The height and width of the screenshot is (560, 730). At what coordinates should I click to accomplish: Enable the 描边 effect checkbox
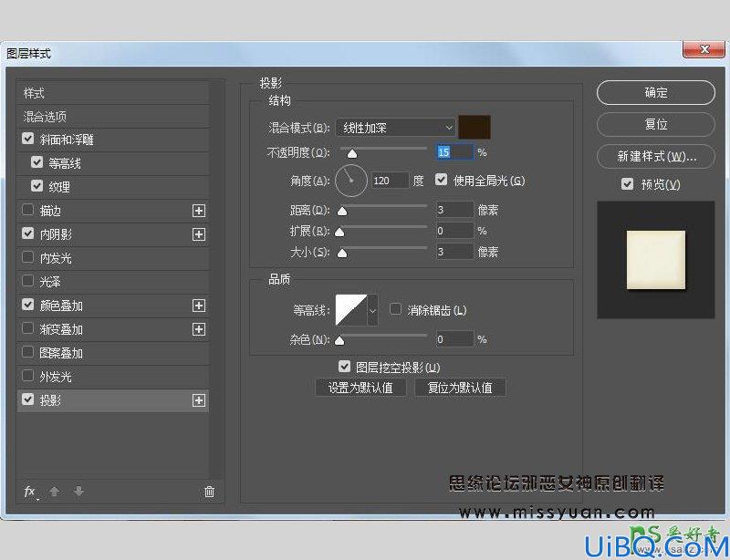[x=28, y=210]
